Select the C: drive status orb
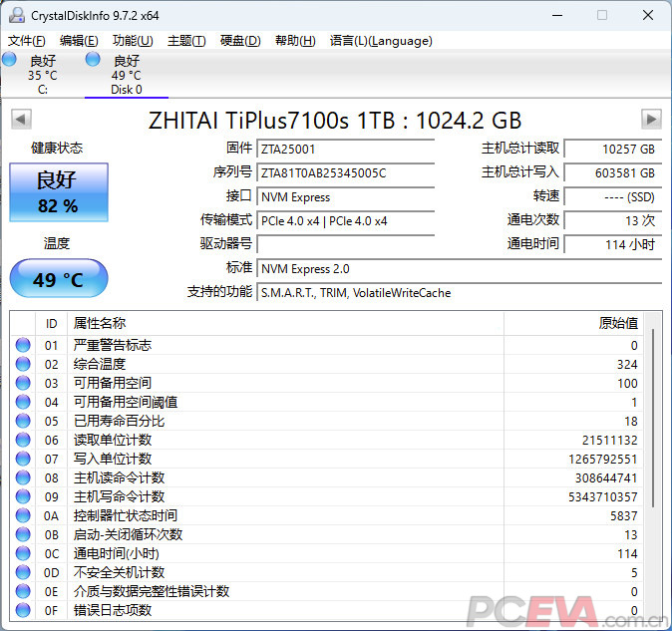This screenshot has height=631, width=672. (x=10, y=60)
